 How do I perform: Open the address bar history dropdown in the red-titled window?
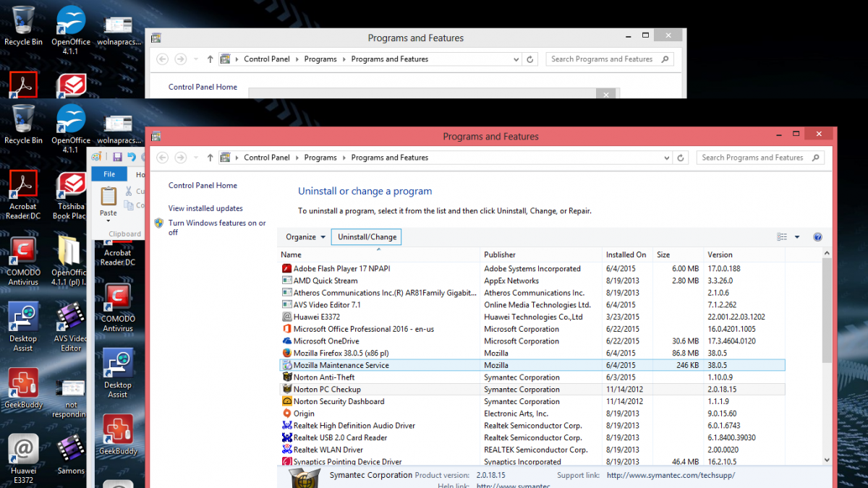click(x=665, y=158)
